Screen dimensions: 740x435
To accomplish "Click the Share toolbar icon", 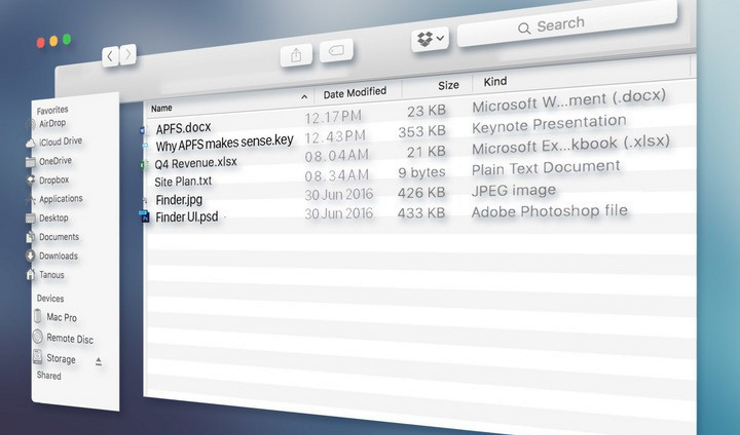I will pyautogui.click(x=296, y=55).
